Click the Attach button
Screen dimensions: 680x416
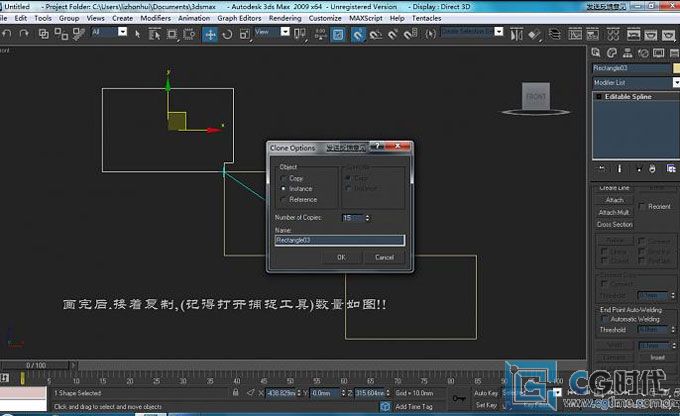[615, 200]
